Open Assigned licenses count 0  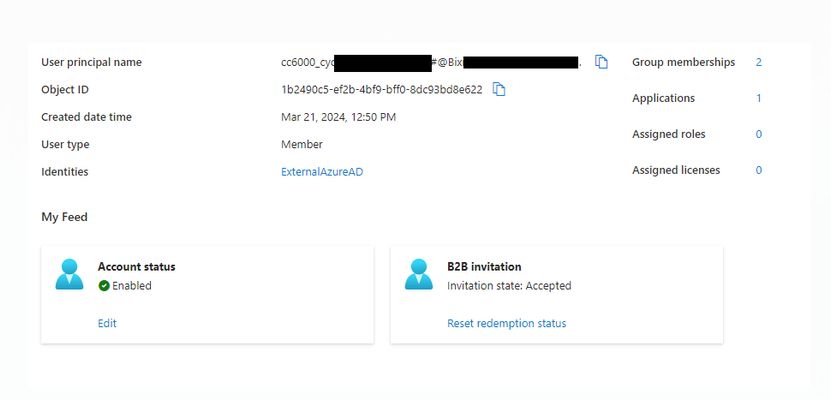(x=758, y=171)
